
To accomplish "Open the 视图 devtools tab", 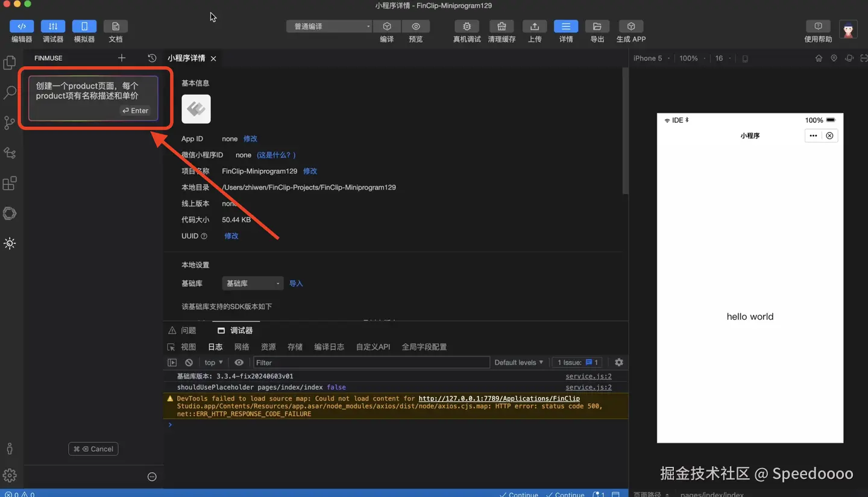I will pyautogui.click(x=189, y=347).
